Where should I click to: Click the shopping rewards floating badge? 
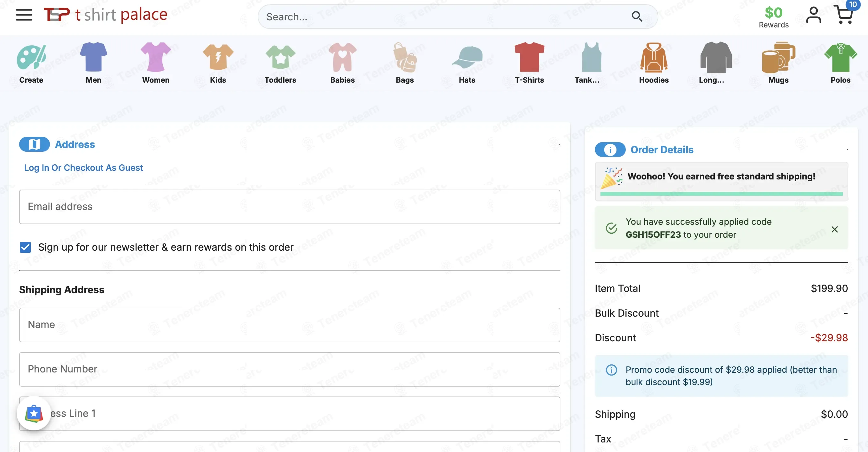click(x=34, y=413)
